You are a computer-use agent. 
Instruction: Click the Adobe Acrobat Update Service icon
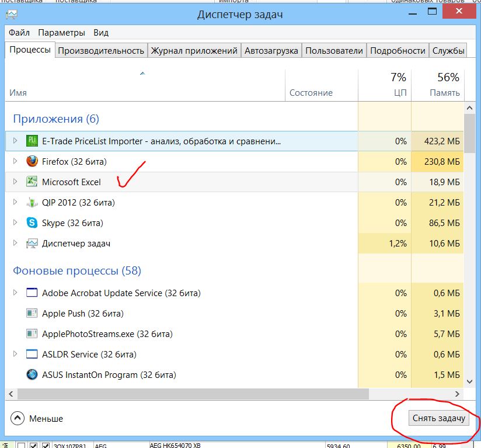pos(32,293)
